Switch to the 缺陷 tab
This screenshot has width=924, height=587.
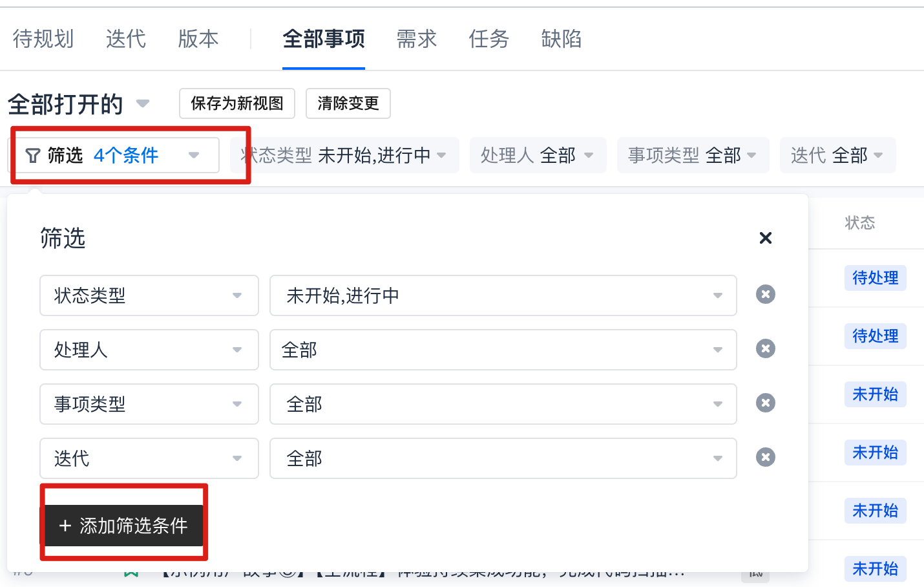(x=562, y=39)
